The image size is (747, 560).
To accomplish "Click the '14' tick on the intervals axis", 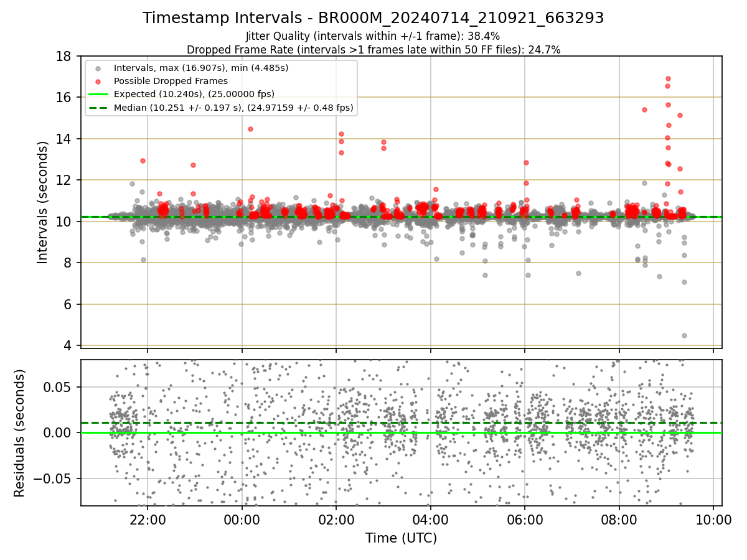I will 63,139.
